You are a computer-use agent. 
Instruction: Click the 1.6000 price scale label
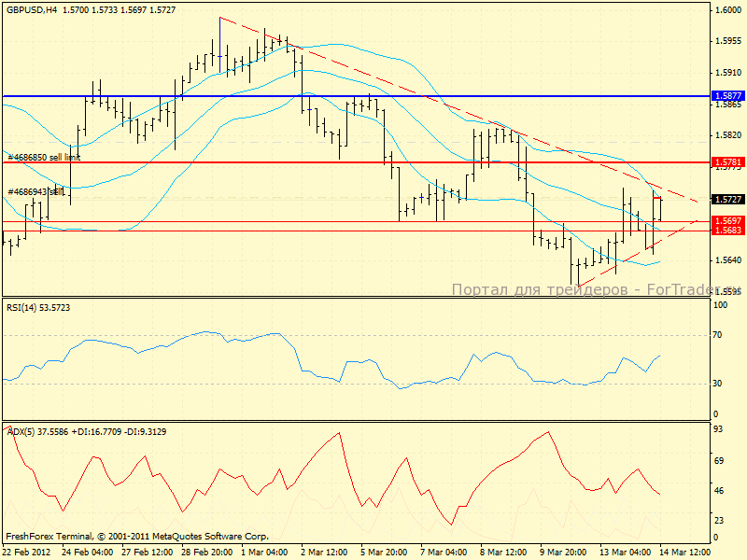727,10
